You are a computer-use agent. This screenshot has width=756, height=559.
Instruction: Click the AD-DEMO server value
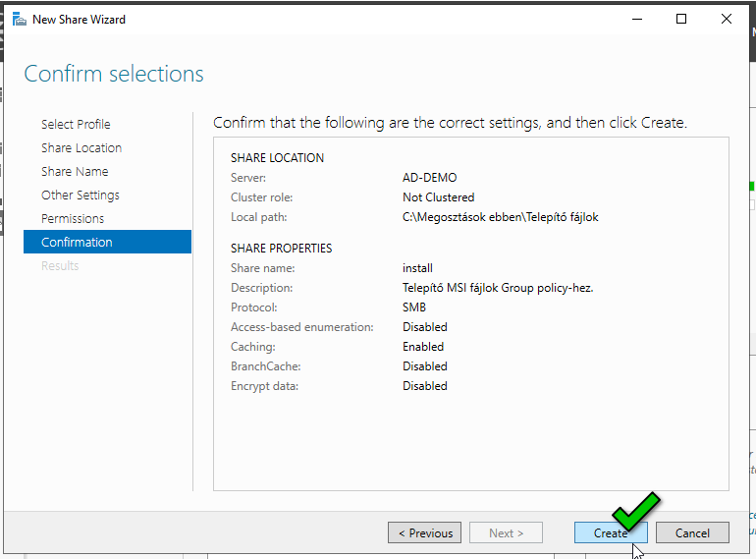click(430, 178)
